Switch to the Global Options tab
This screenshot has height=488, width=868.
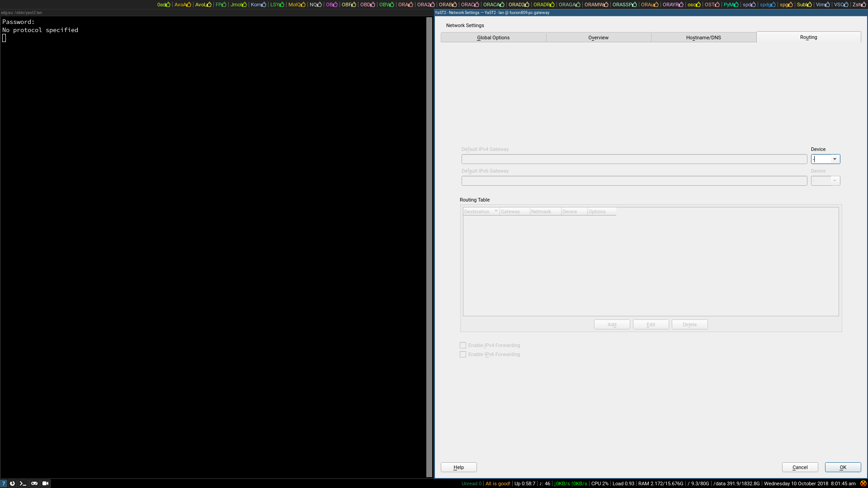pyautogui.click(x=493, y=38)
